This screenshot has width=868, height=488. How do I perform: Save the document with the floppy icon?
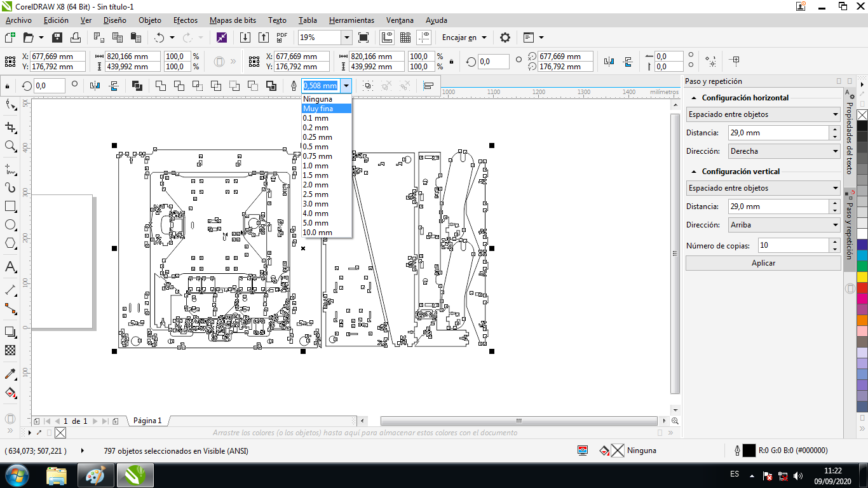click(57, 37)
